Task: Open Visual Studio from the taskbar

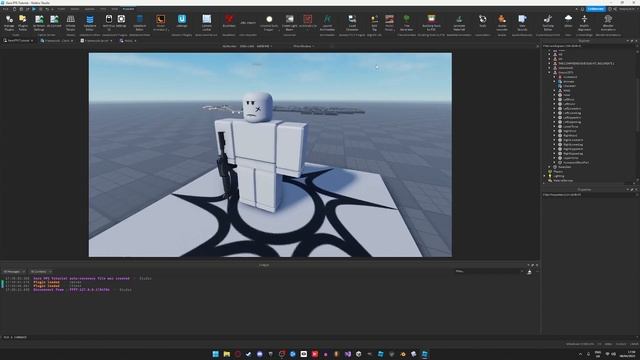Action: [x=347, y=354]
